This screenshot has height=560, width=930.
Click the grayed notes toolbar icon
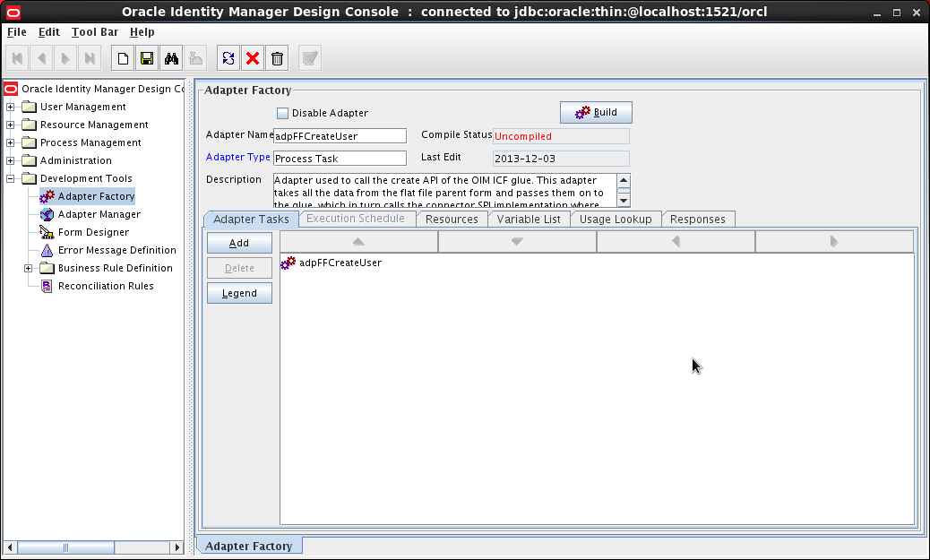click(310, 58)
